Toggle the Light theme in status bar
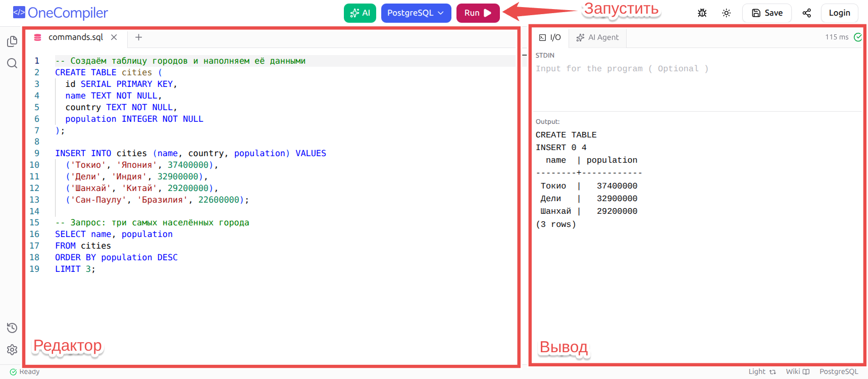 [762, 371]
